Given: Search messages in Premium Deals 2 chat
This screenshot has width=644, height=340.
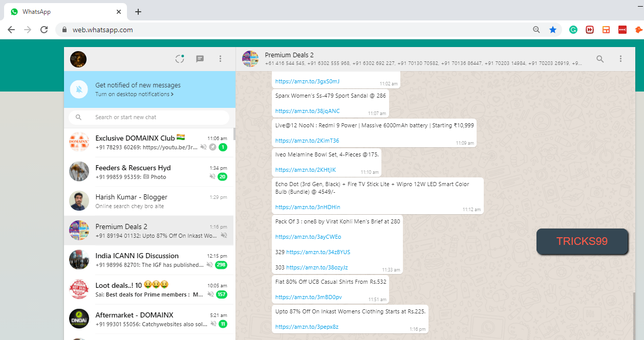Looking at the screenshot, I should 600,59.
